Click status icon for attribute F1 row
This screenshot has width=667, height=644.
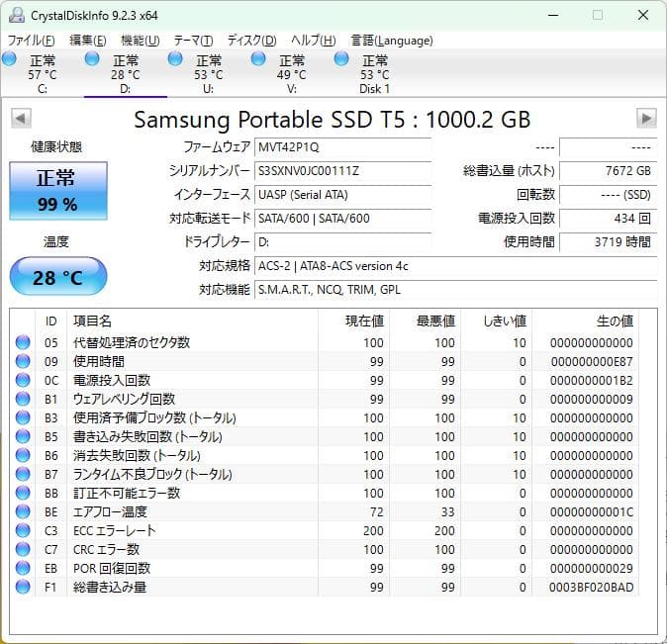point(23,587)
